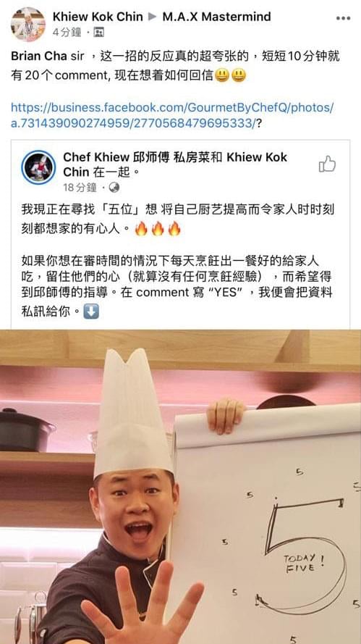Image resolution: width=361 pixels, height=644 pixels.
Task: Tap the arrow between Khiew Kok Chin and M.A.X Mastermind
Action: (153, 17)
